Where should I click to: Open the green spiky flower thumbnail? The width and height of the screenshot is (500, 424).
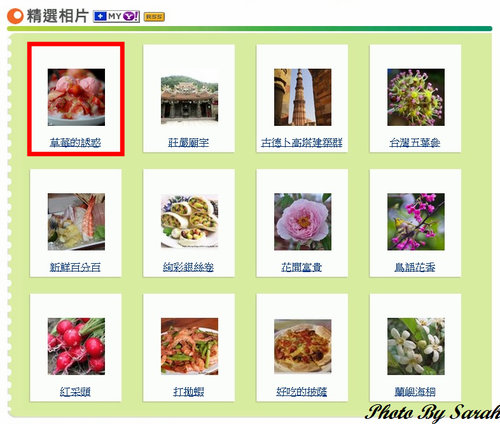click(x=416, y=97)
